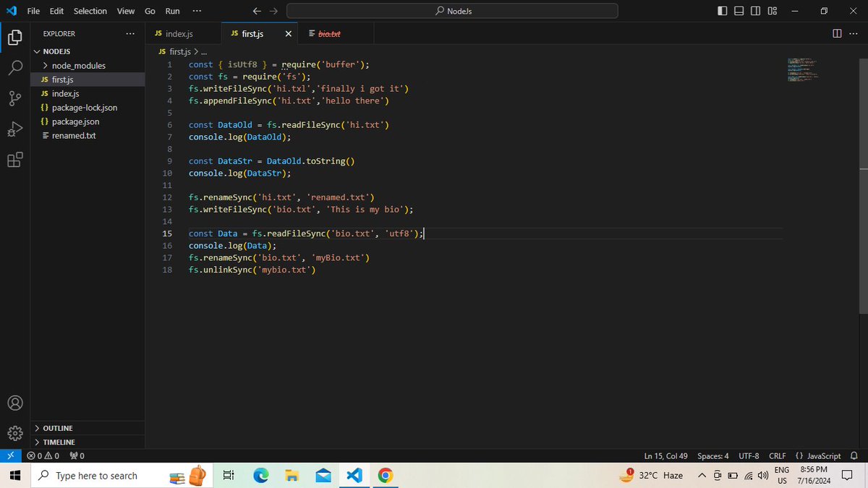Click the code minimap preview
The height and width of the screenshot is (488, 868).
(803, 69)
